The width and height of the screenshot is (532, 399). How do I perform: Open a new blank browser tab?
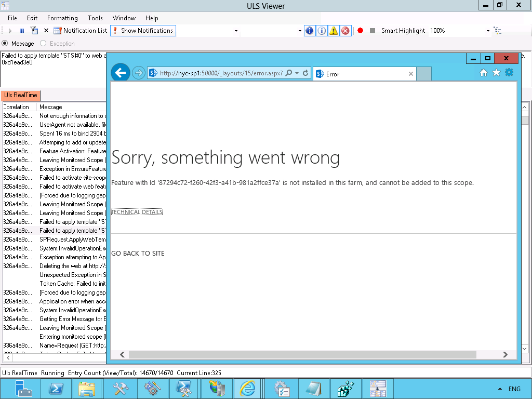[x=424, y=74]
